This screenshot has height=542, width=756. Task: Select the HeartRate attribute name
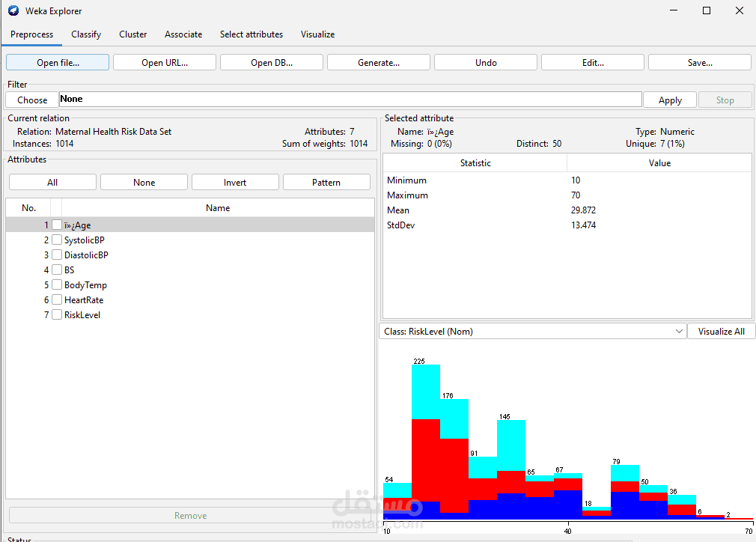pyautogui.click(x=84, y=300)
